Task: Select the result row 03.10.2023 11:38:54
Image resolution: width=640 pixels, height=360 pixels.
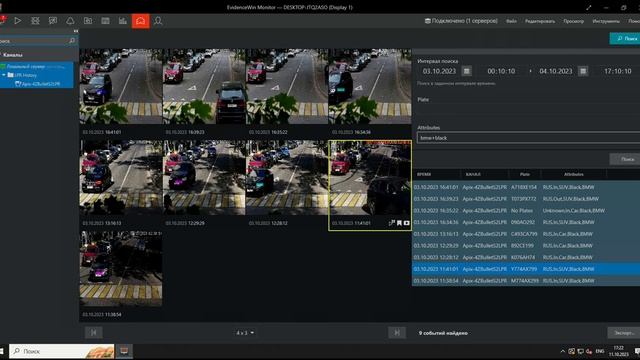Action: point(526,281)
